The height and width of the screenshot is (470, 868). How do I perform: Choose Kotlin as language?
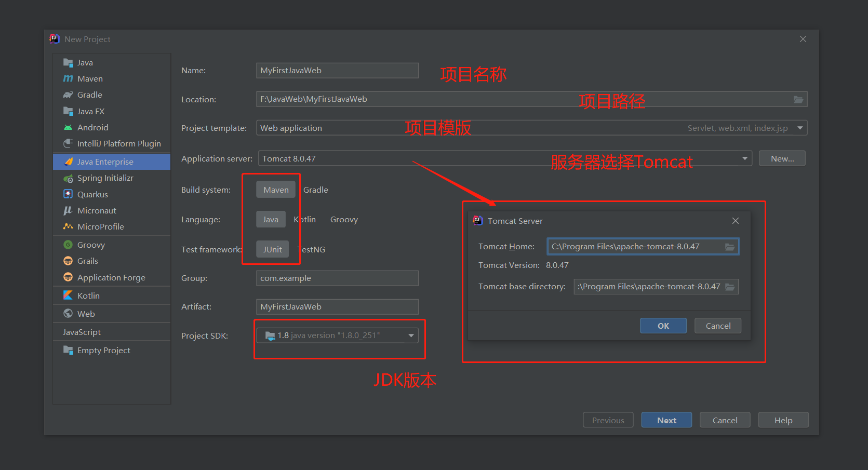click(305, 219)
